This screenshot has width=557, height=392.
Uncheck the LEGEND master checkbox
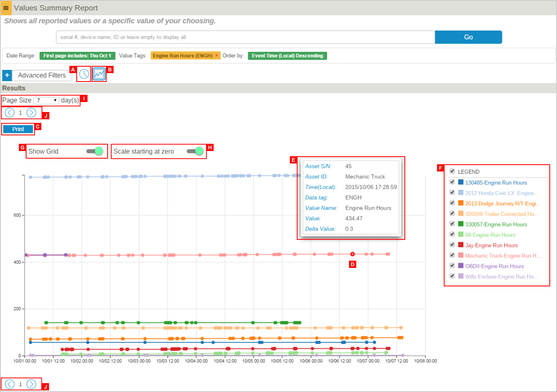click(452, 171)
